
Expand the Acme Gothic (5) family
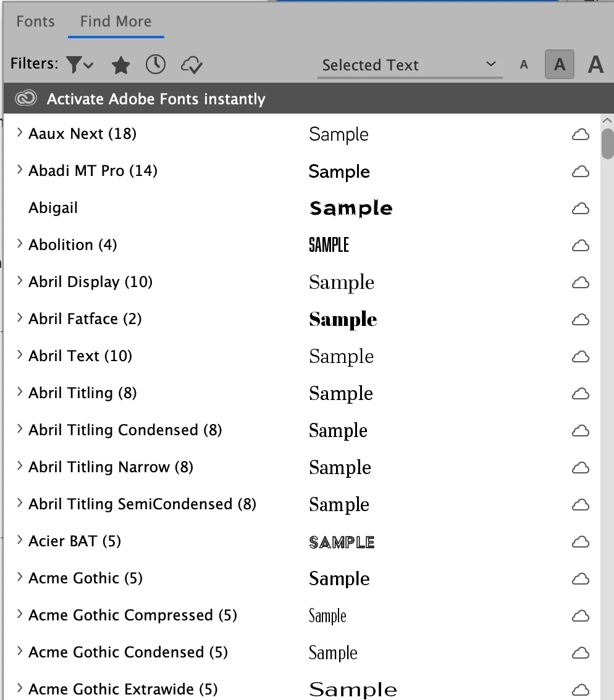coord(19,577)
